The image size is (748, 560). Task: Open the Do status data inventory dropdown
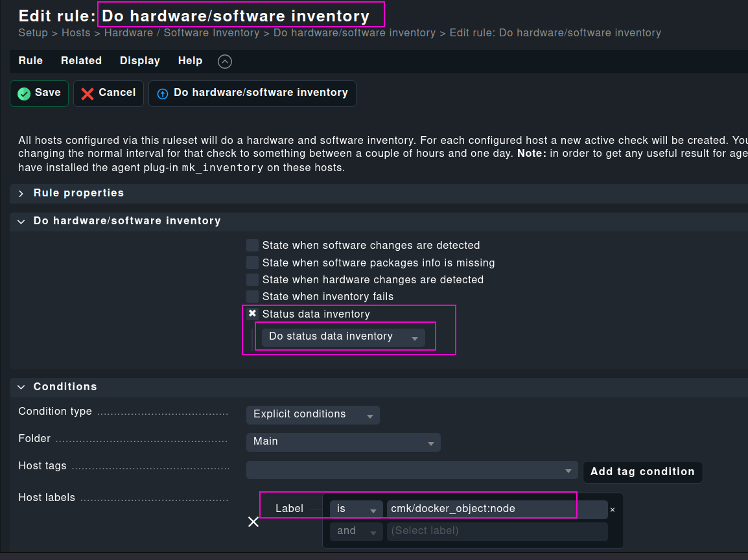344,336
